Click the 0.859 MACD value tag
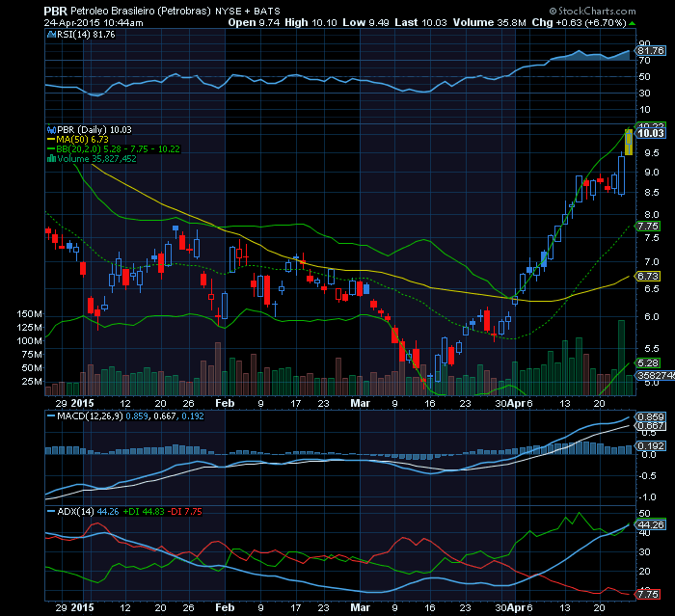Viewport: 675px width, 616px height. coord(651,417)
